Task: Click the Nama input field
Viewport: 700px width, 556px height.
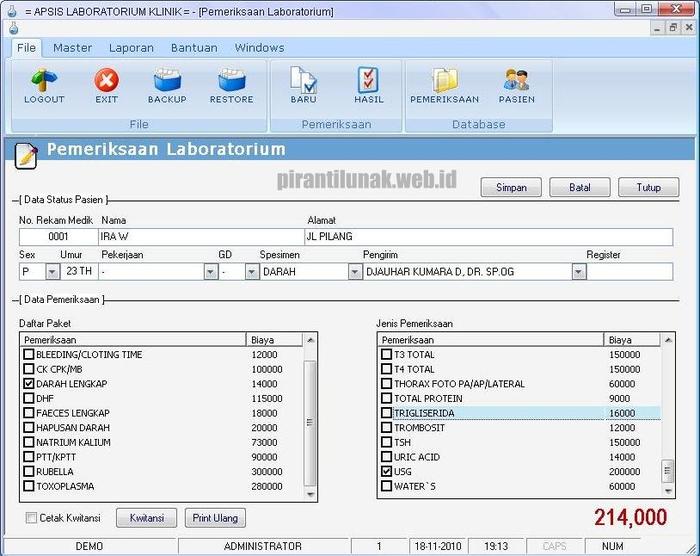Action: (200, 237)
